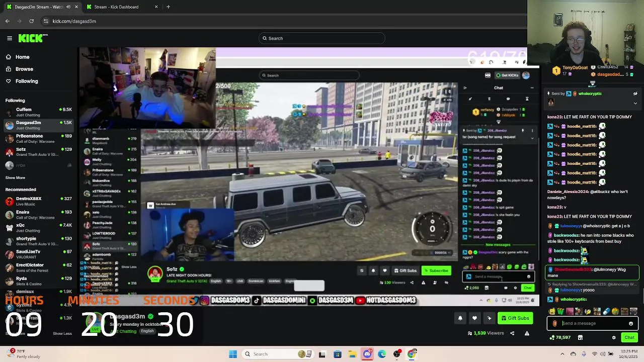Screen dimensions: 644x362
Task: Open SaudiJaeTv in the Recommended list
Action: click(39, 254)
